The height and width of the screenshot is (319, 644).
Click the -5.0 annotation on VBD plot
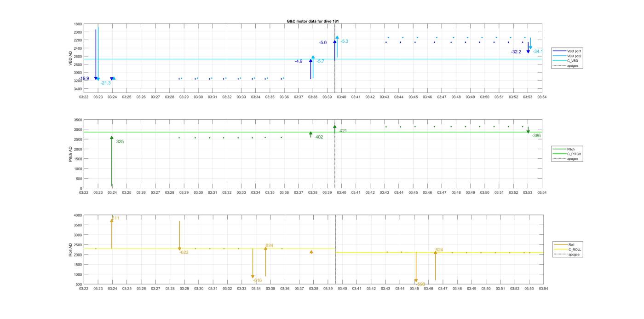click(322, 43)
